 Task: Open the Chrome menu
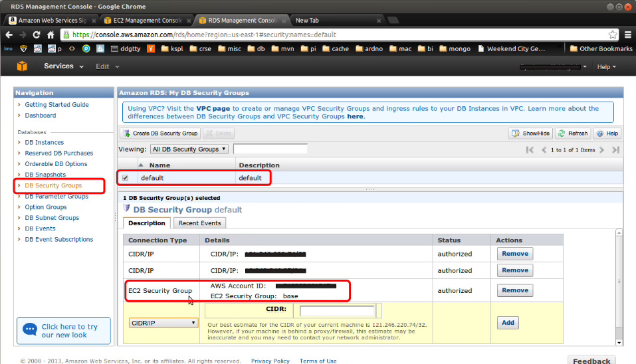tap(628, 35)
